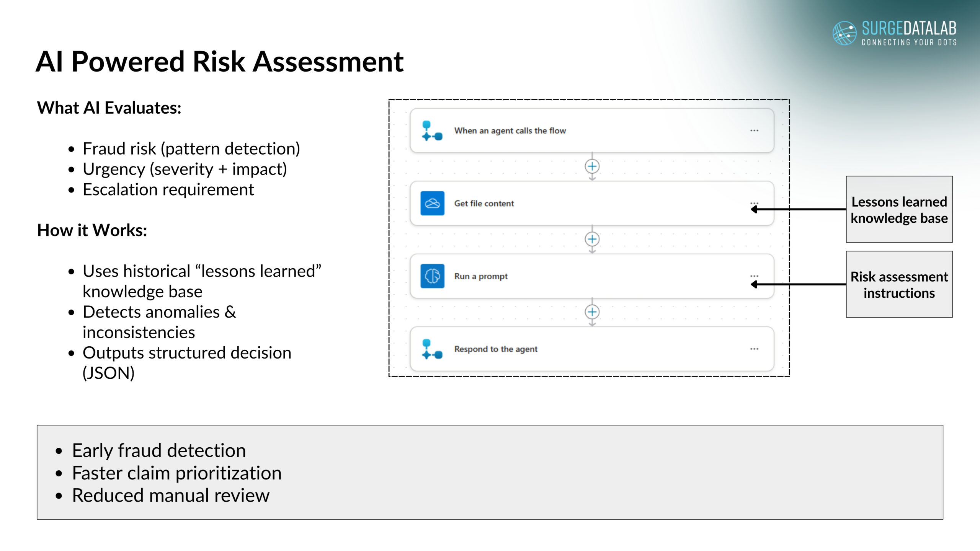This screenshot has width=980, height=551.
Task: Click the Lessons learned knowledge base box
Action: (x=899, y=210)
